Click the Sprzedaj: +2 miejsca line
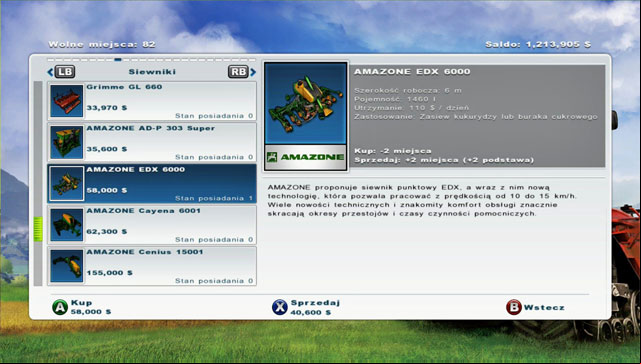This screenshot has width=641, height=364. [444, 160]
